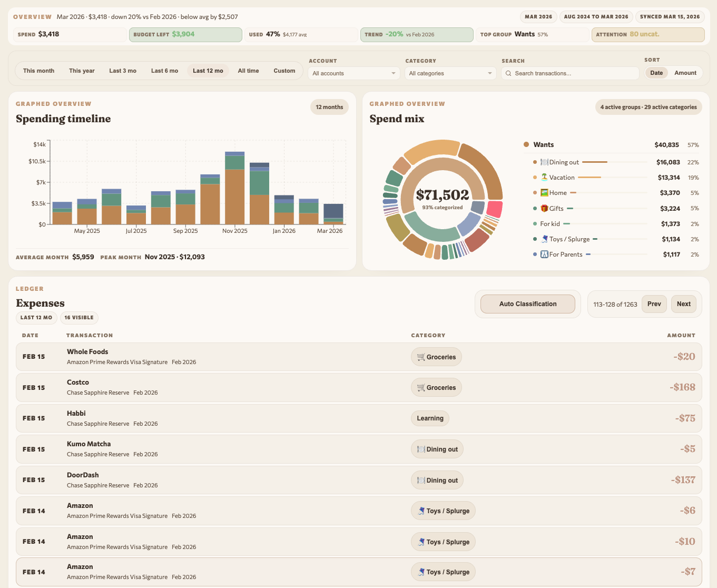Viewport: 717px width, 588px height.
Task: Click the Home category icon in the legend
Action: (545, 193)
